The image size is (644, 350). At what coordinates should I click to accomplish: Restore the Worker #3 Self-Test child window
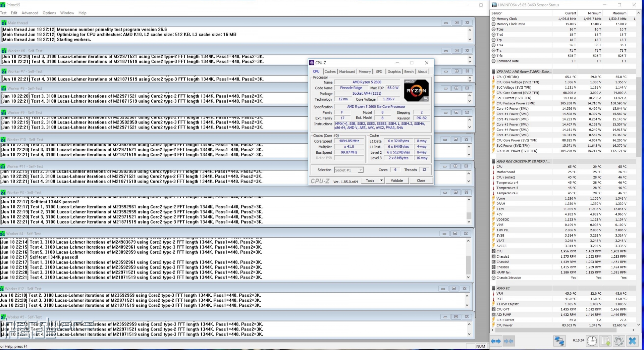(455, 192)
